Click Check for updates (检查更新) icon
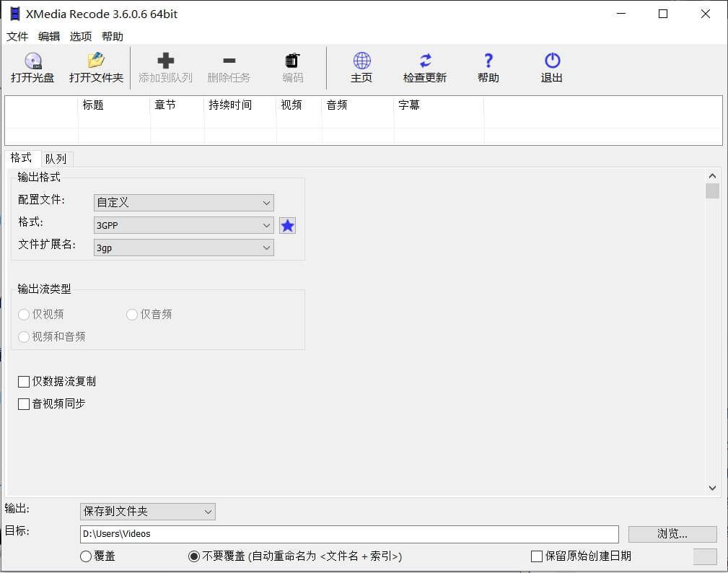 (x=425, y=61)
